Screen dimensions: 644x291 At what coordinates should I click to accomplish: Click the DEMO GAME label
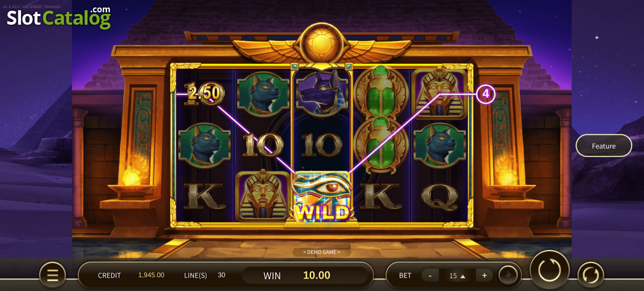321,252
